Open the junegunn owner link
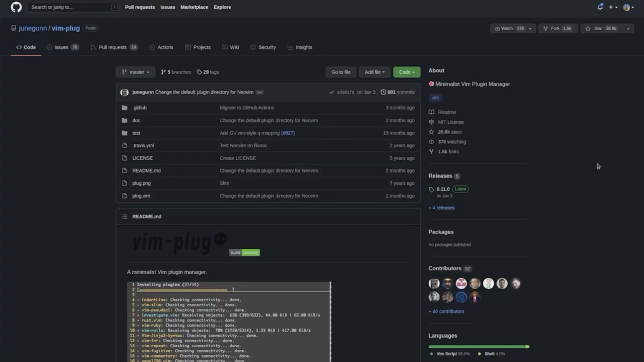The height and width of the screenshot is (362, 644). pos(33,28)
